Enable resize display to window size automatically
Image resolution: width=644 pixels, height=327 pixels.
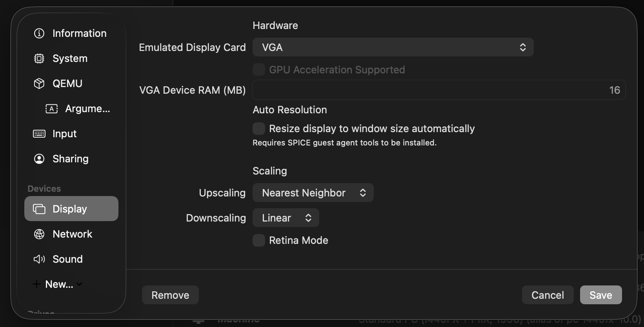click(x=259, y=128)
